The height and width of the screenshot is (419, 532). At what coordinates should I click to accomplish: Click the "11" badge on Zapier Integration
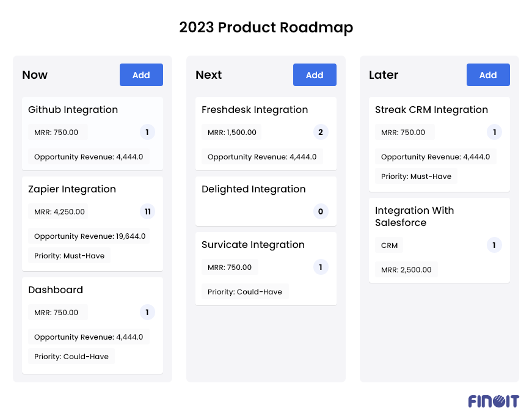click(147, 211)
